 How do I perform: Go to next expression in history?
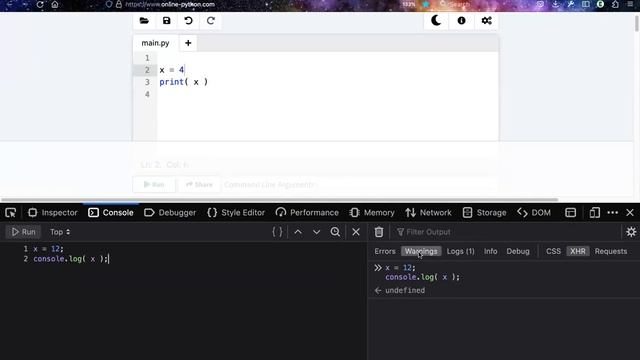pos(316,232)
